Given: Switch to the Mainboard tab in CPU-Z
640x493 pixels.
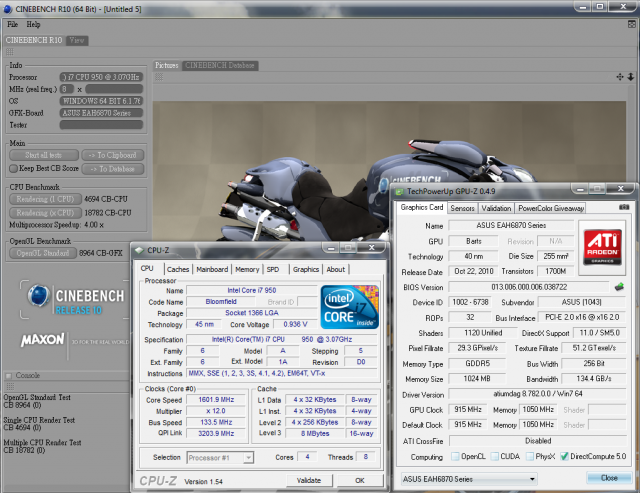Looking at the screenshot, I should 212,269.
